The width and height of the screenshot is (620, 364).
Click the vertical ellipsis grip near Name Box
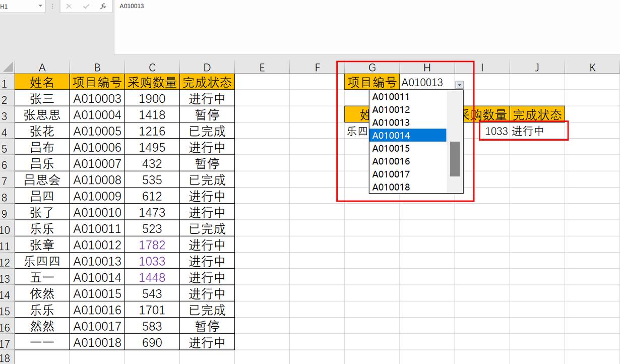(52, 7)
